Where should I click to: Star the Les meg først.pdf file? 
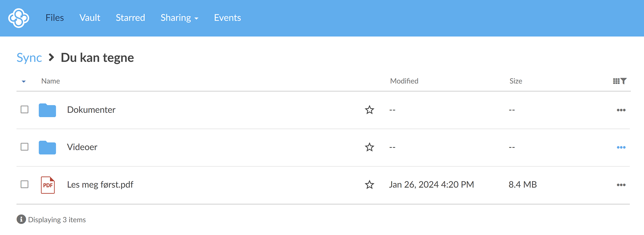(x=369, y=185)
